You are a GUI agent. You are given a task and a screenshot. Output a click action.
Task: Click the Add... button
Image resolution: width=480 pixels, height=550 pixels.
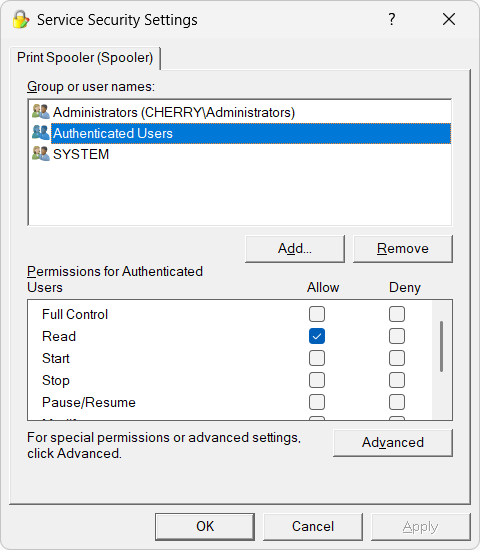click(x=295, y=249)
